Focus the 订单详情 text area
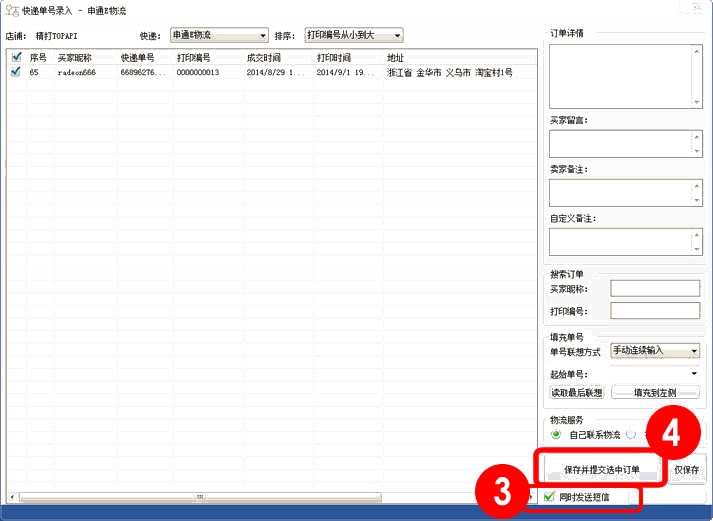This screenshot has width=713, height=521. (626, 76)
